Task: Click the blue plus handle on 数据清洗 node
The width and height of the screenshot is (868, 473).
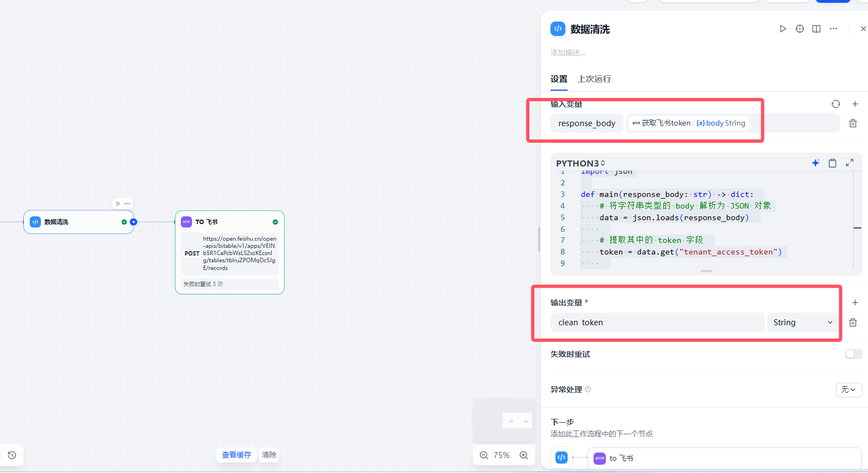Action: (133, 222)
